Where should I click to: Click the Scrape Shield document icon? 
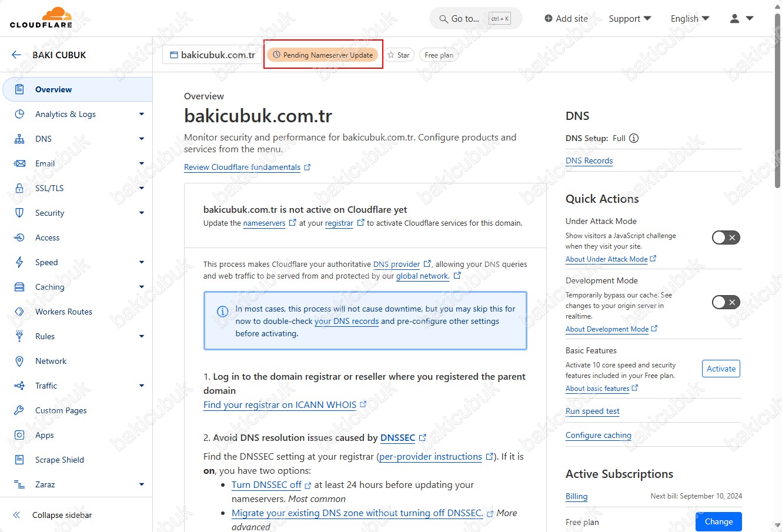click(x=19, y=460)
